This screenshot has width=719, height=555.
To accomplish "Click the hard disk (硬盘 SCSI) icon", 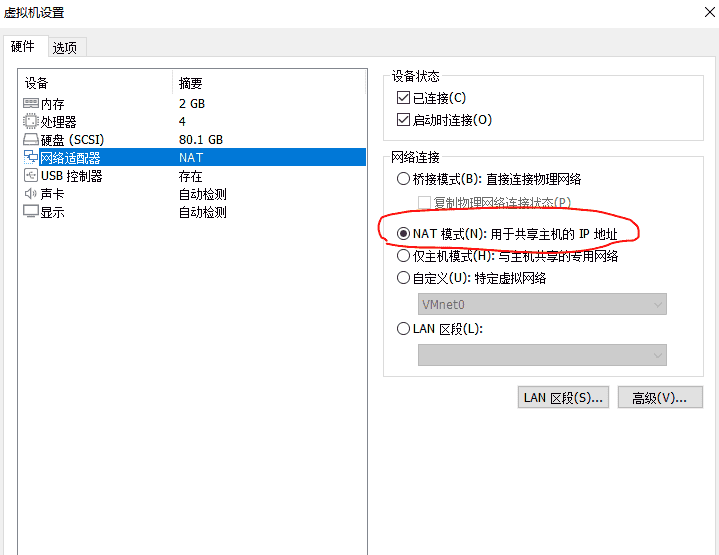I will (x=31, y=139).
